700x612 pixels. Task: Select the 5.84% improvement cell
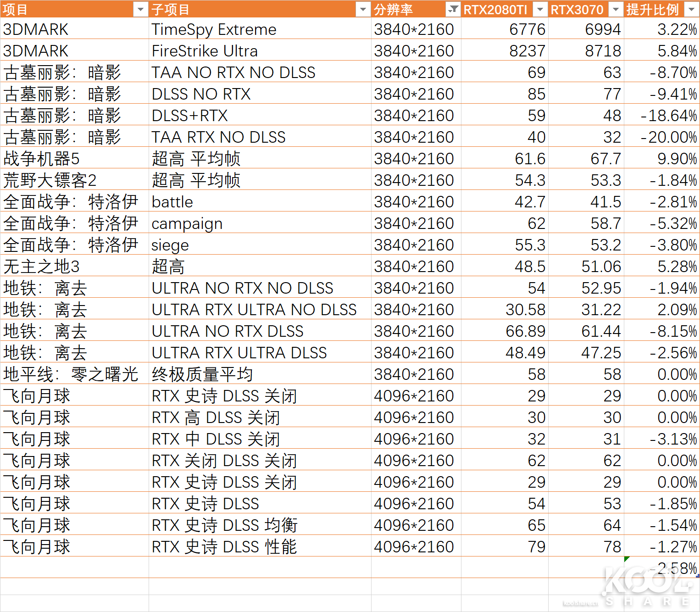(x=662, y=50)
